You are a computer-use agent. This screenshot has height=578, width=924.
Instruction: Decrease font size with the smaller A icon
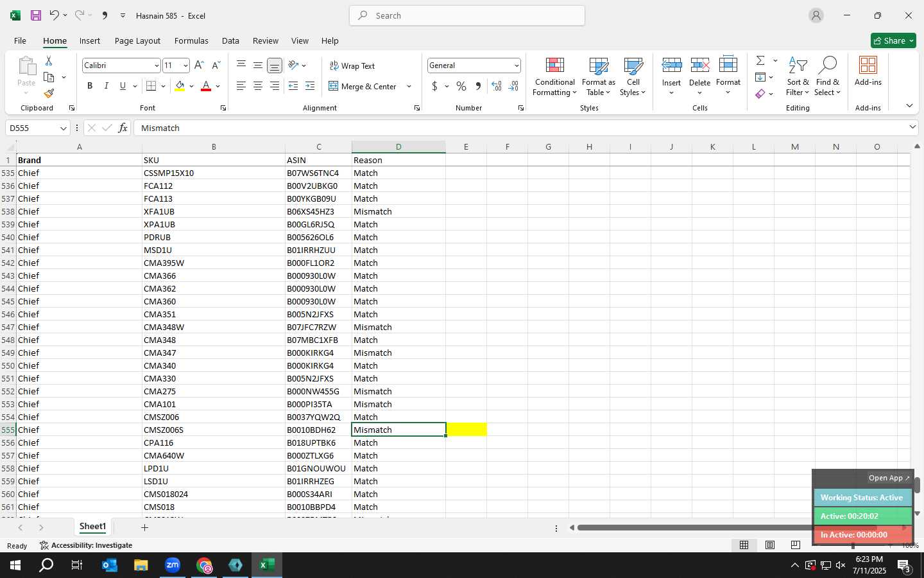(x=216, y=65)
